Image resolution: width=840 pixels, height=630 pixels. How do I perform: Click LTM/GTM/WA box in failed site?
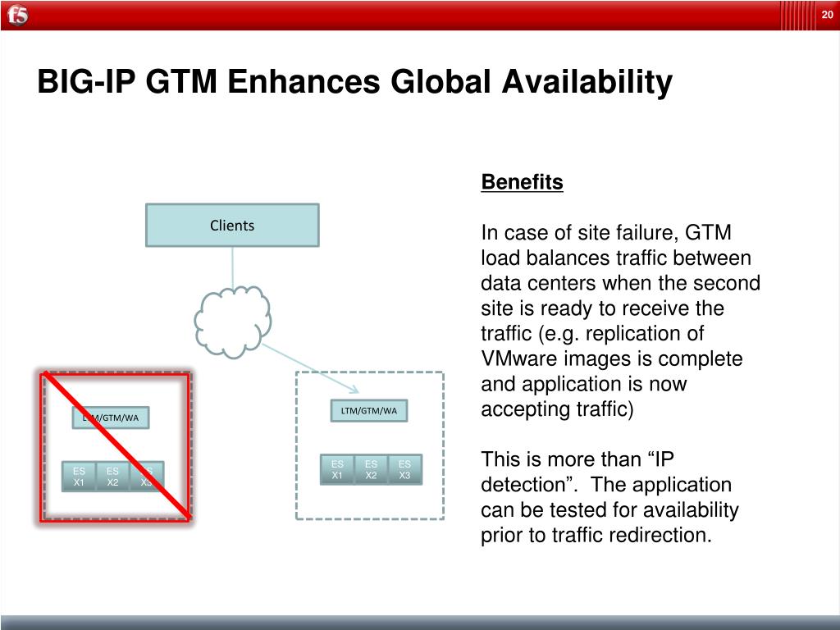coord(111,418)
